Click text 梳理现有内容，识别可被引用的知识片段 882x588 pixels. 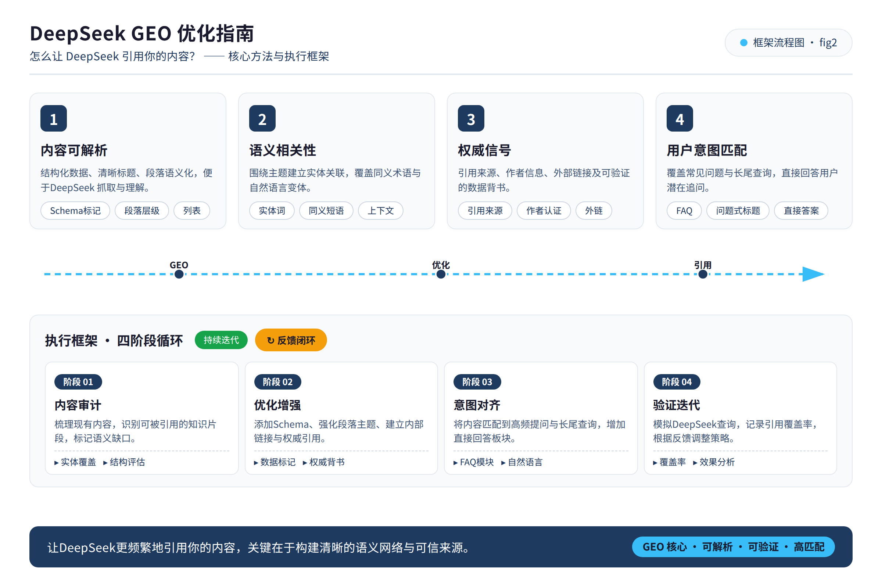pyautogui.click(x=135, y=431)
